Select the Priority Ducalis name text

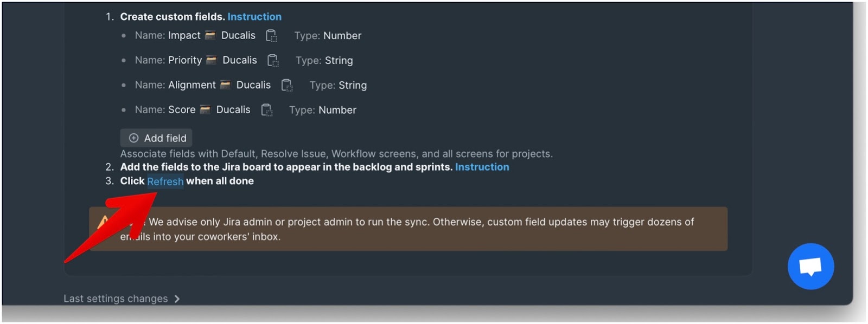point(212,60)
